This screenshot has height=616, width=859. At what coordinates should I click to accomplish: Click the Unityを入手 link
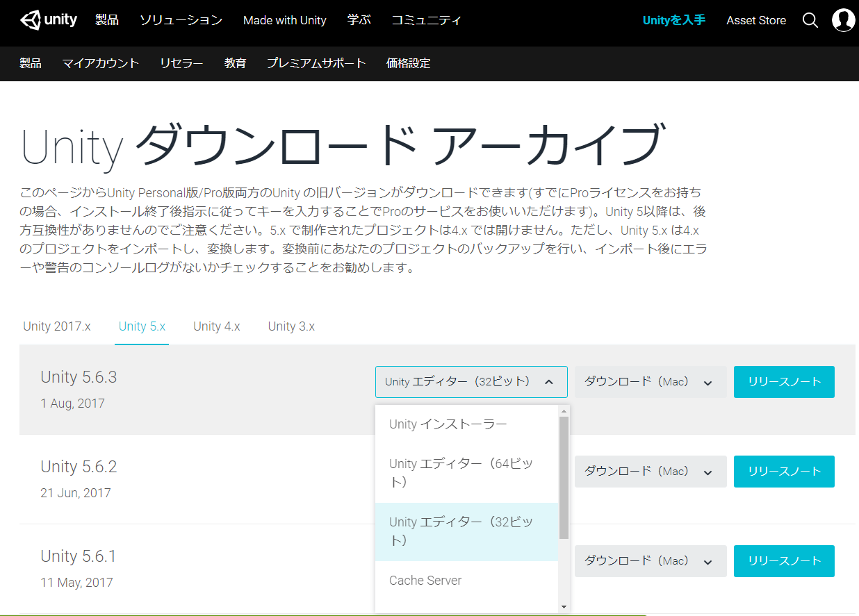[x=673, y=20]
